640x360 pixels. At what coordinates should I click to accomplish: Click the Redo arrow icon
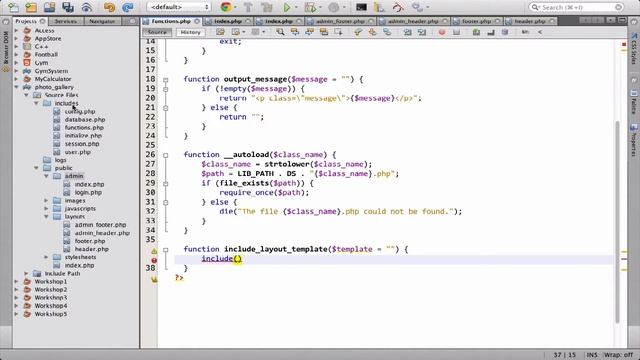tap(128, 7)
